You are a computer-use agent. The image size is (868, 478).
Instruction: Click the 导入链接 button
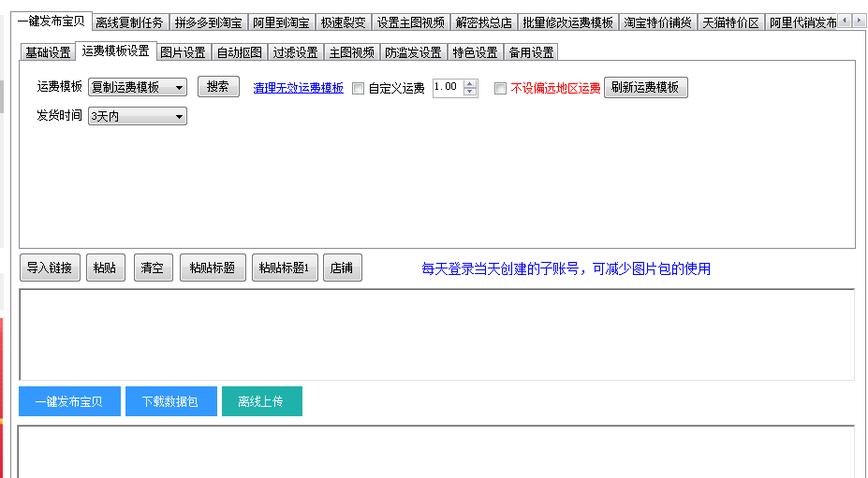50,268
